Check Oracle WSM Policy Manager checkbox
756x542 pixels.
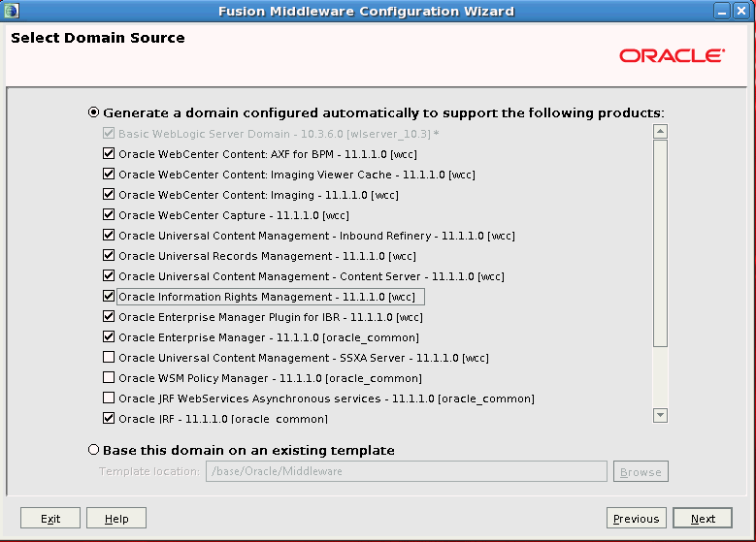(109, 377)
